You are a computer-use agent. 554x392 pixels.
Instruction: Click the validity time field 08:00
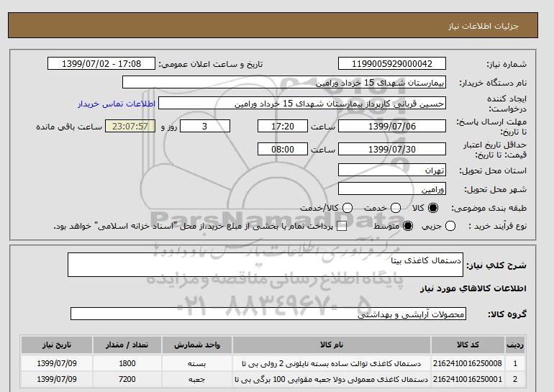pyautogui.click(x=283, y=149)
